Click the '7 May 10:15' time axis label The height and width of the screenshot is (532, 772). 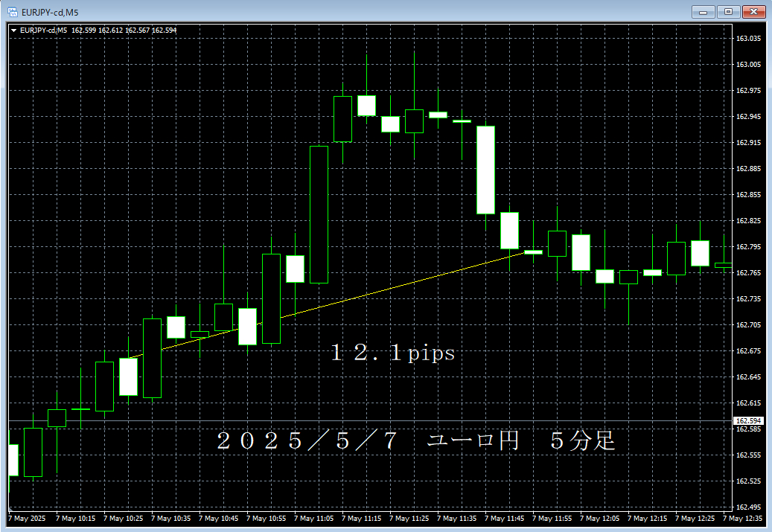coord(75,518)
